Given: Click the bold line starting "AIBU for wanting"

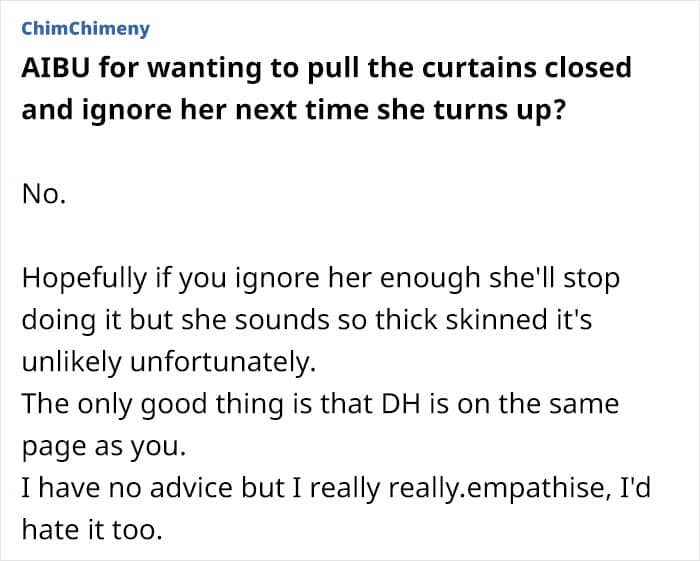Looking at the screenshot, I should [x=326, y=68].
